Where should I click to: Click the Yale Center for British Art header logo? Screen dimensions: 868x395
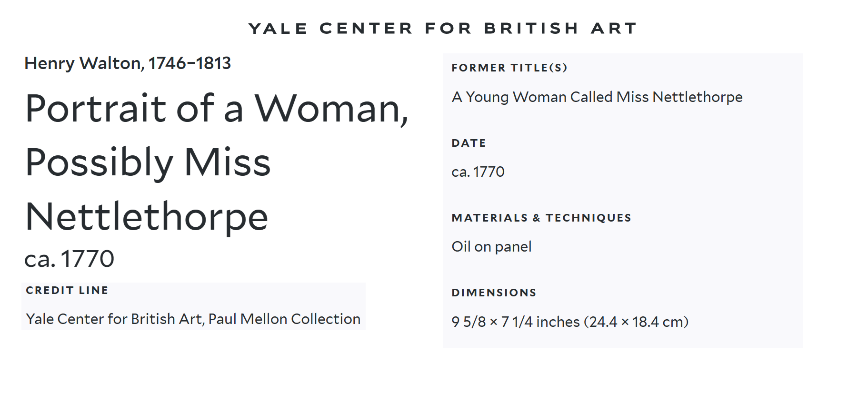[442, 29]
